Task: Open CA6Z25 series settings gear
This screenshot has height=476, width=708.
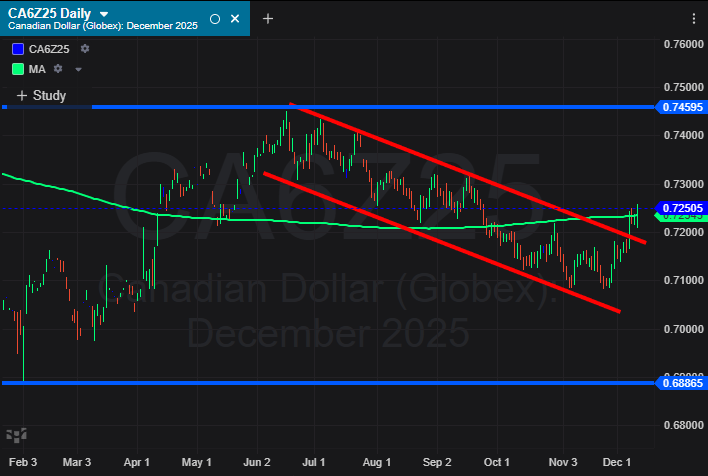Action: pos(85,48)
